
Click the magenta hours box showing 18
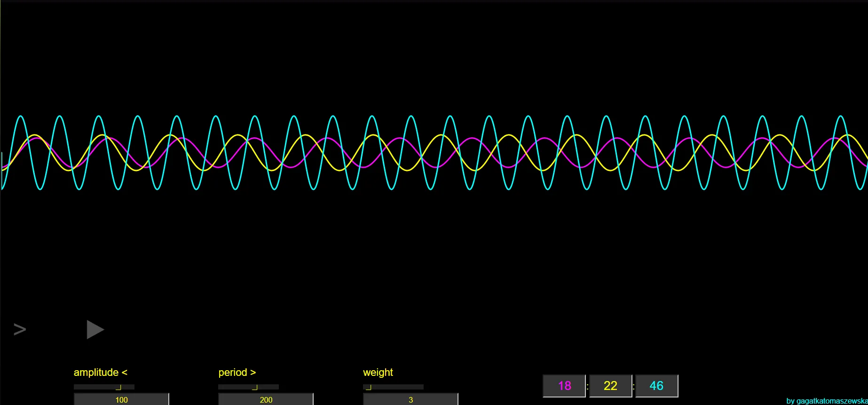tap(564, 386)
